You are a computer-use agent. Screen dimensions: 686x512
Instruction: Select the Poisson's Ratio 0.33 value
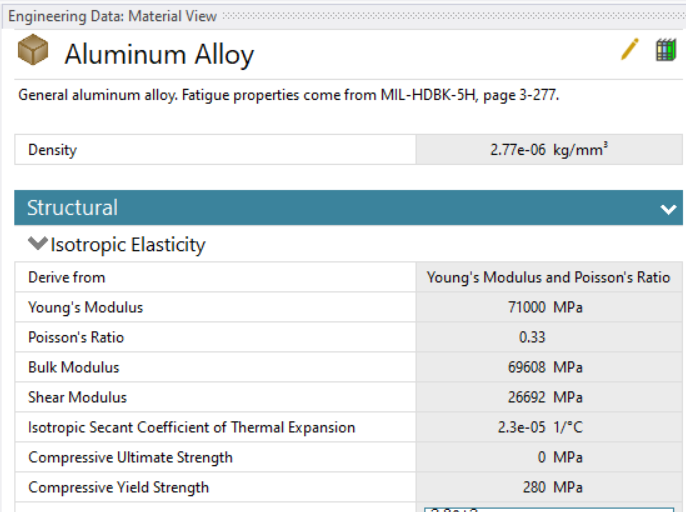pyautogui.click(x=548, y=337)
